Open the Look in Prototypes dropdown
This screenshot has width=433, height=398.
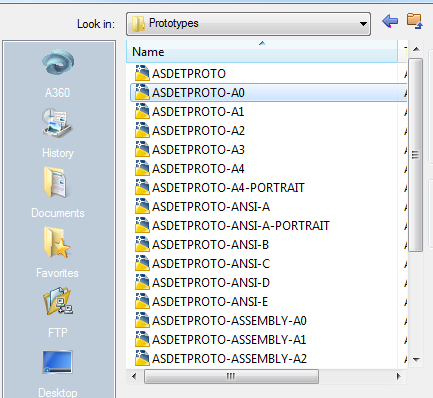click(248, 24)
